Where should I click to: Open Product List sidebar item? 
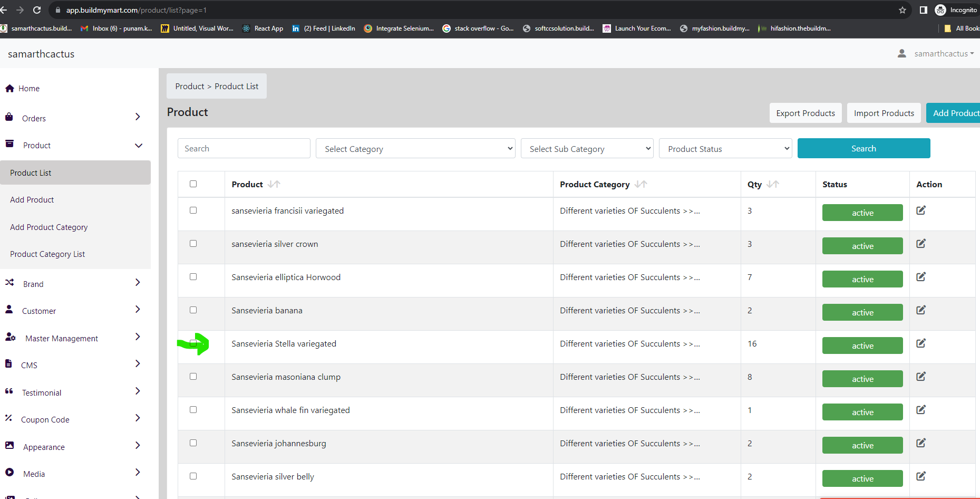(x=75, y=172)
